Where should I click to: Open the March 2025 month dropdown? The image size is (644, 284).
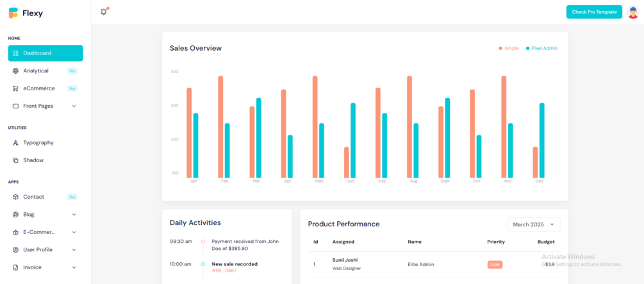[x=534, y=224]
